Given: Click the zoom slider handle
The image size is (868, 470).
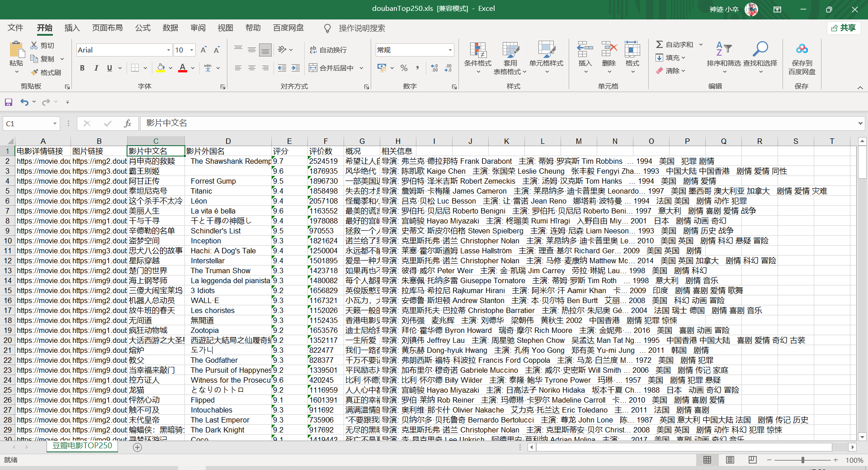Looking at the screenshot, I should [x=803, y=460].
